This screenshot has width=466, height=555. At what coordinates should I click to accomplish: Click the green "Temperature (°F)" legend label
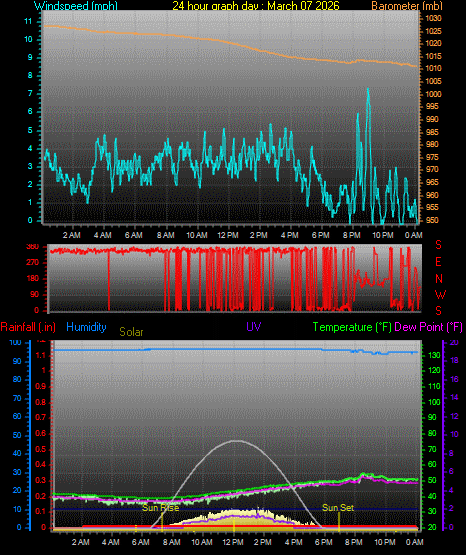(x=352, y=327)
